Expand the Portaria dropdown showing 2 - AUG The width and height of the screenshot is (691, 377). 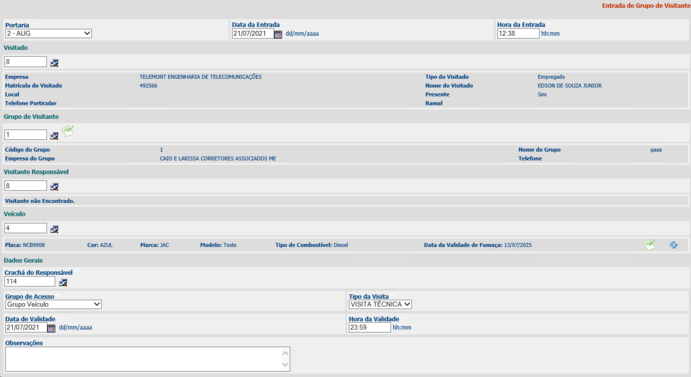point(48,34)
